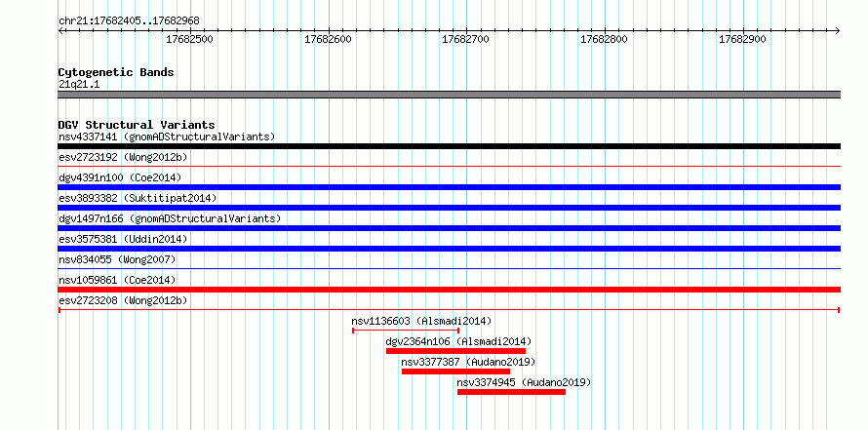Screen dimensions: 868x430
Task: Click the DGV Structural Variants track title
Action: [x=137, y=125]
